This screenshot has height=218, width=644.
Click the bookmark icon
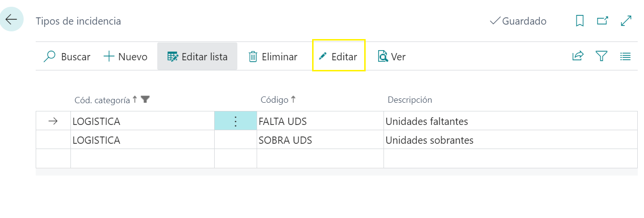point(580,21)
